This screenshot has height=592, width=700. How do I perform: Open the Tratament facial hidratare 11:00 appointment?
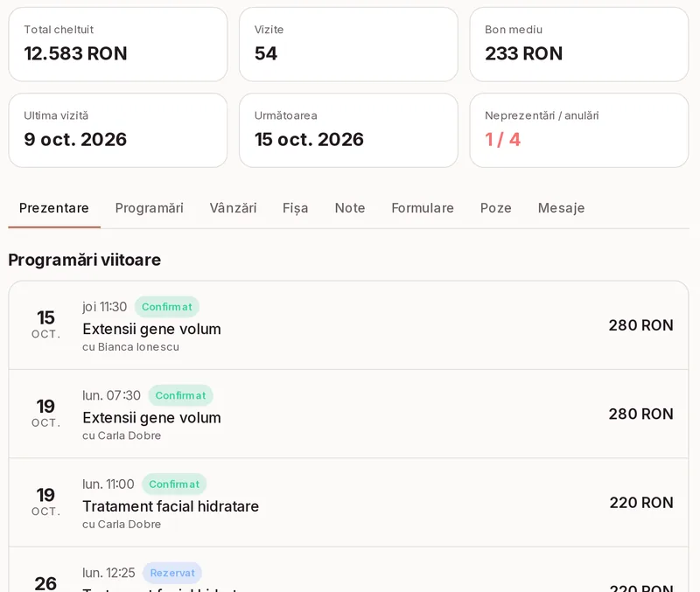(348, 502)
